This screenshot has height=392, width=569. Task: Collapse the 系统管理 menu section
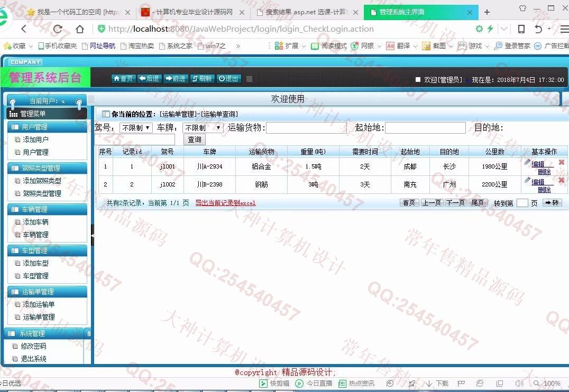tap(44, 333)
